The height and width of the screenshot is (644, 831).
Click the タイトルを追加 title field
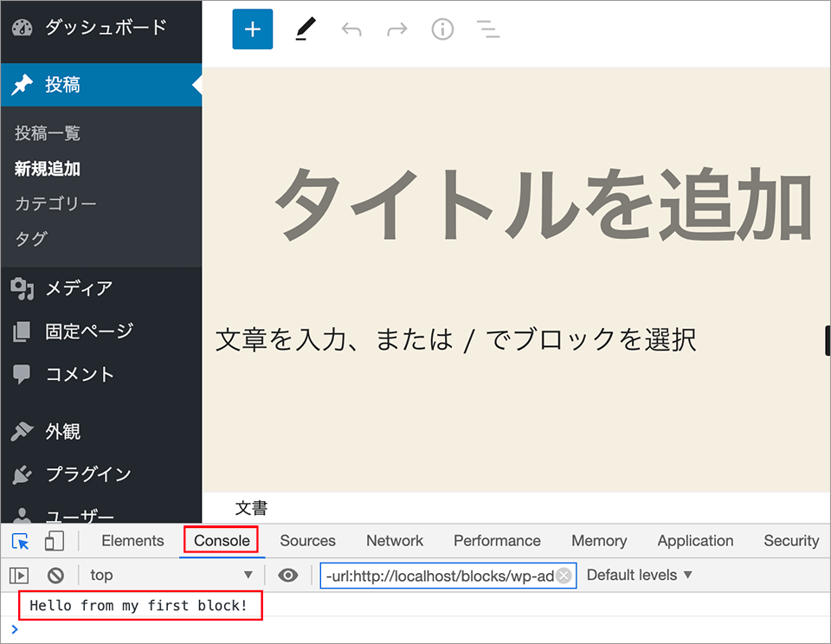[543, 203]
